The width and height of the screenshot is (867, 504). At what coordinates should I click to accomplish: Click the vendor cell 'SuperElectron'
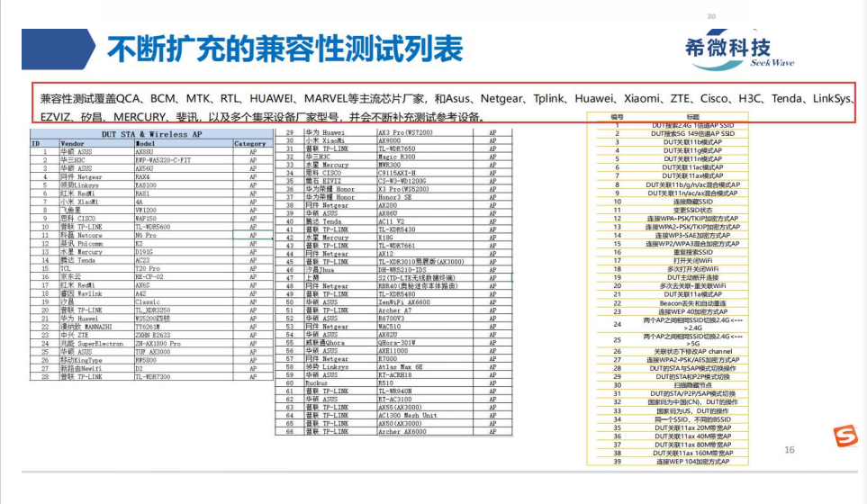click(x=100, y=343)
